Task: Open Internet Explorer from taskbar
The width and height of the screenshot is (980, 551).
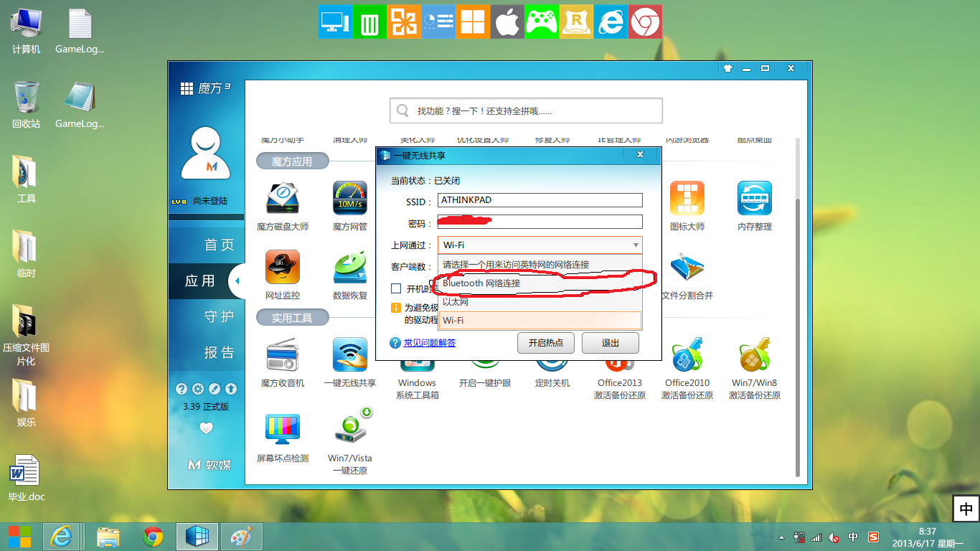Action: point(61,537)
